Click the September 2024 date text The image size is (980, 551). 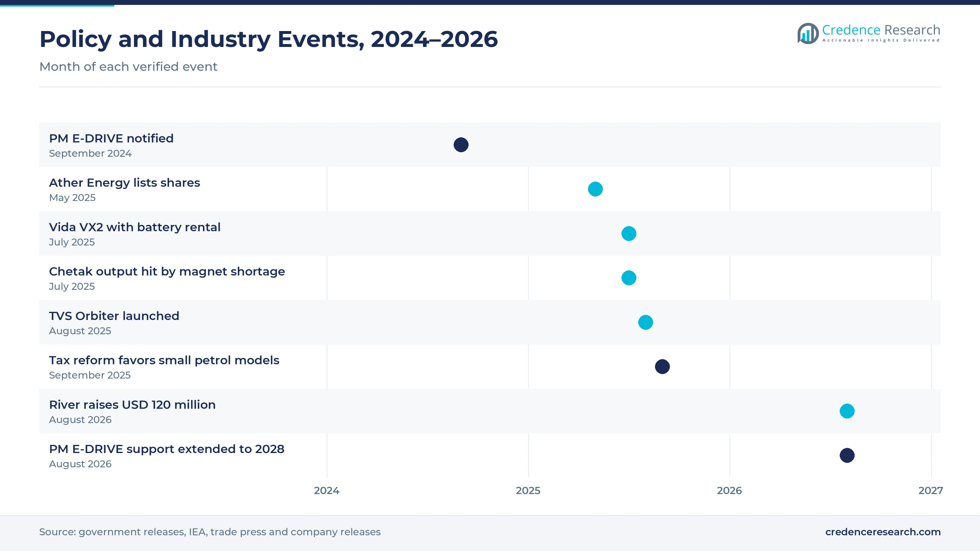tap(90, 153)
